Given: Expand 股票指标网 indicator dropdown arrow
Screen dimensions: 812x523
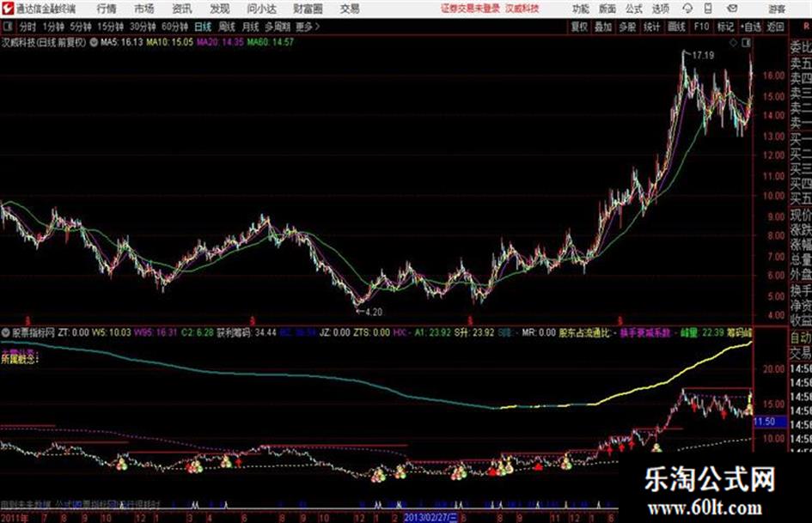Looking at the screenshot, I should pos(6,332).
